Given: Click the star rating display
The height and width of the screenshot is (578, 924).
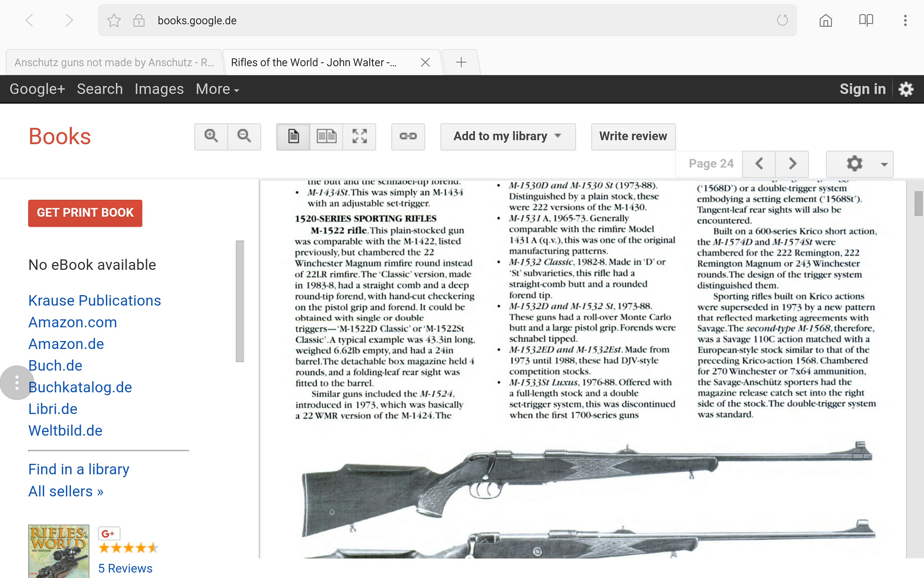Looking at the screenshot, I should click(x=128, y=548).
